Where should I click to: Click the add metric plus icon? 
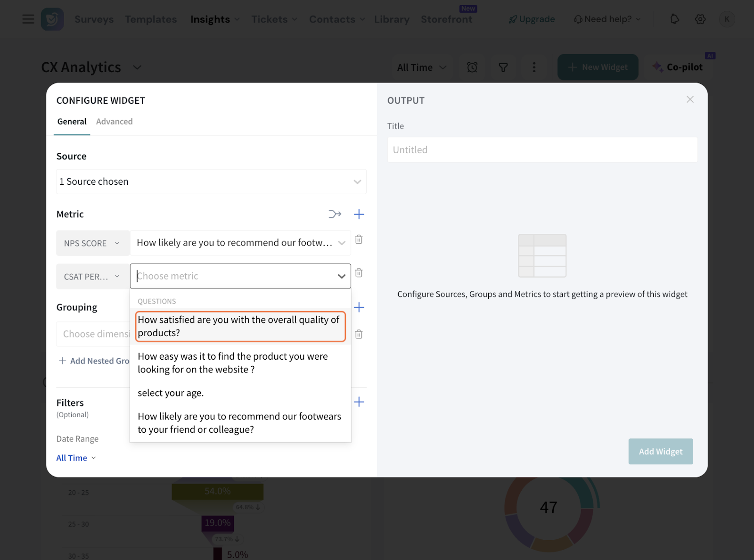(359, 214)
